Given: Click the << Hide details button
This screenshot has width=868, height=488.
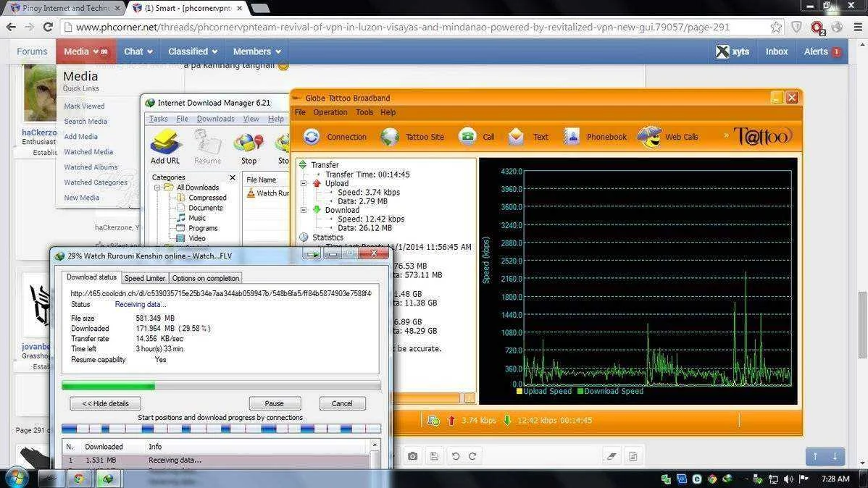Looking at the screenshot, I should (105, 403).
